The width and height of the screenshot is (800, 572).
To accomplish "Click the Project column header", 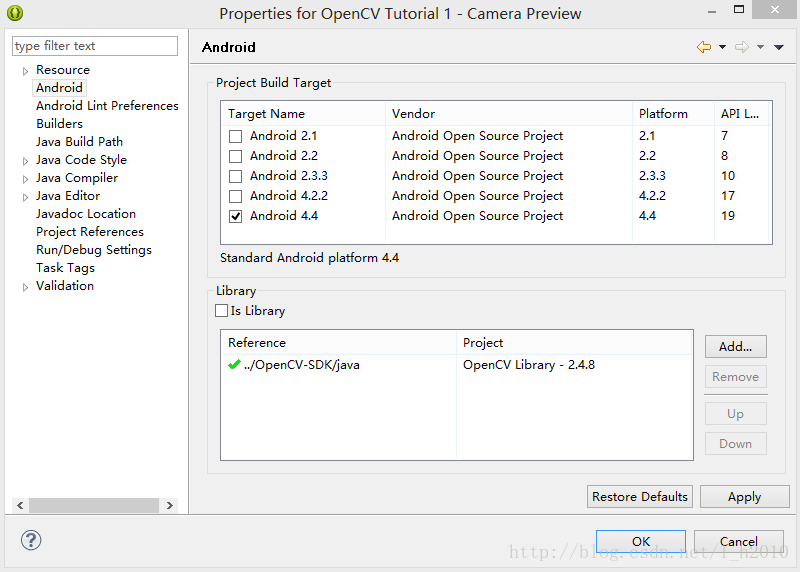I will click(574, 342).
